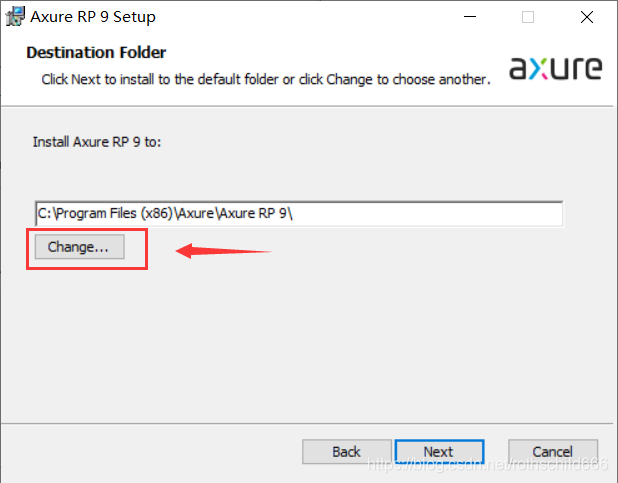Click the Axure setup installer title bar icon
This screenshot has height=483, width=618.
pos(15,17)
